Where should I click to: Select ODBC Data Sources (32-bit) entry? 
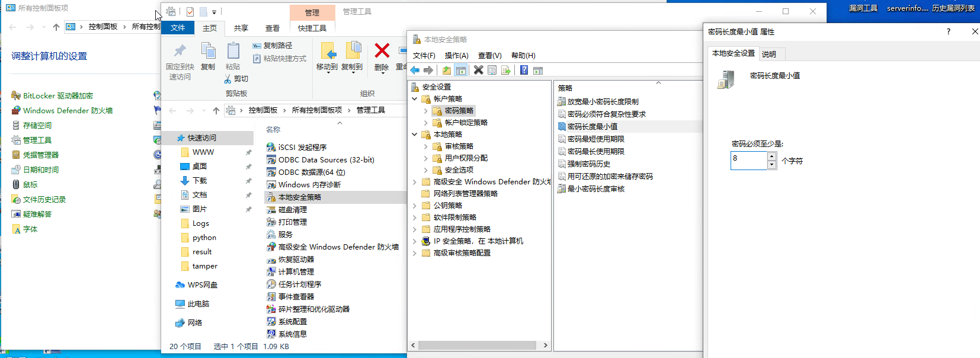[x=321, y=159]
